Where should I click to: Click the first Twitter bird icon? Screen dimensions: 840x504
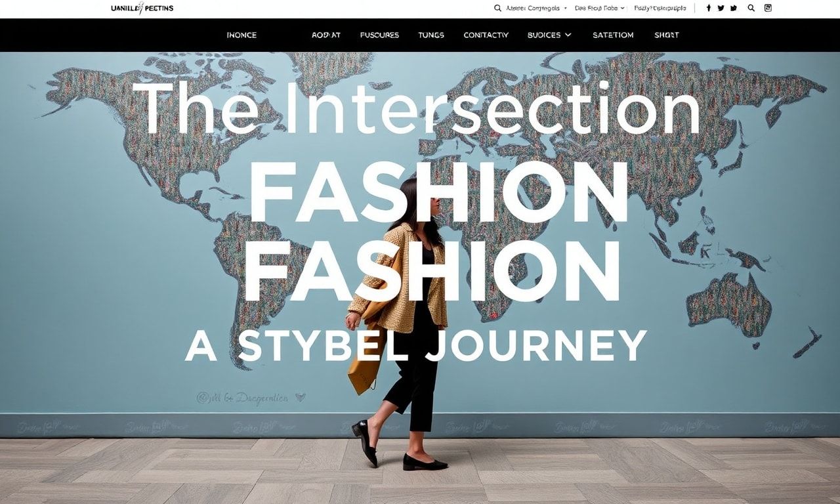click(x=721, y=8)
